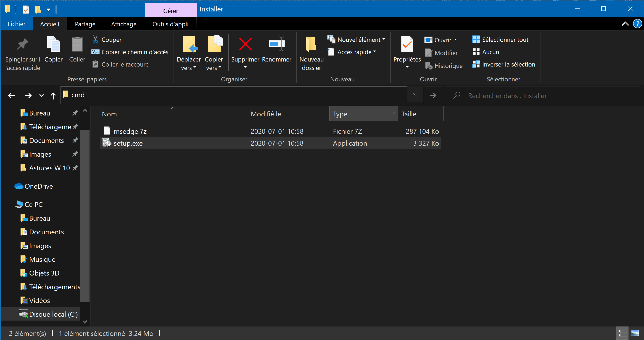Open the Affichage ribbon tab
This screenshot has height=340, width=644.
click(124, 24)
